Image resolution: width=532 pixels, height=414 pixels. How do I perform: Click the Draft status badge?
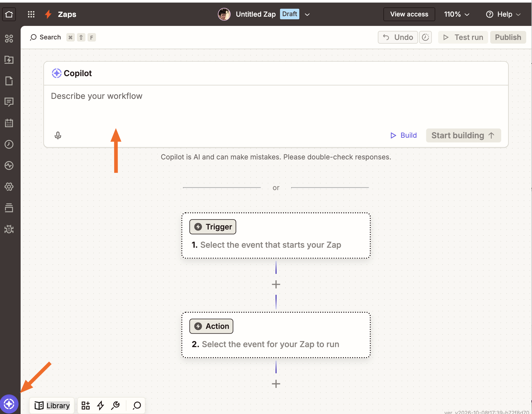point(290,14)
